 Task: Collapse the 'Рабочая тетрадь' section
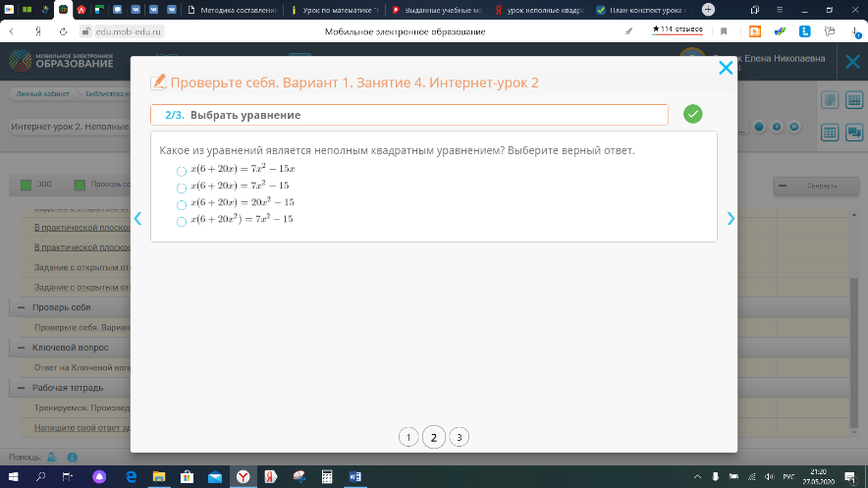tap(22, 388)
